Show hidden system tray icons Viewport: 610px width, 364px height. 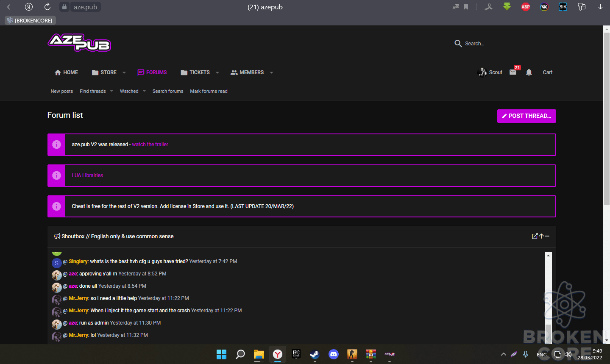click(504, 354)
